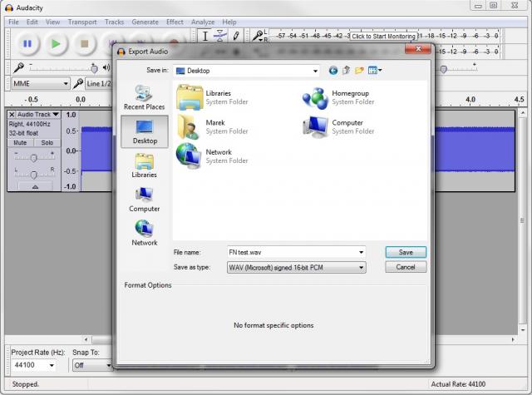The width and height of the screenshot is (532, 395).
Task: Open the View menu
Action: [52, 22]
